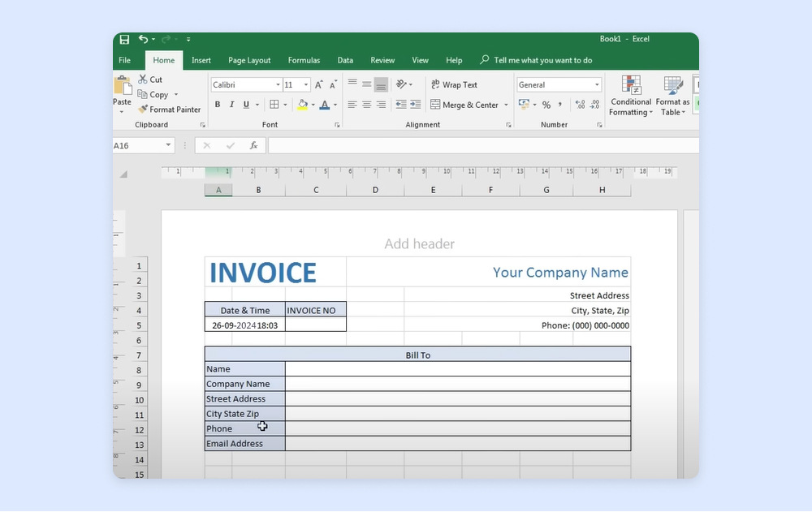Open the Number Format dropdown showing General
This screenshot has height=512, width=812.
(597, 84)
